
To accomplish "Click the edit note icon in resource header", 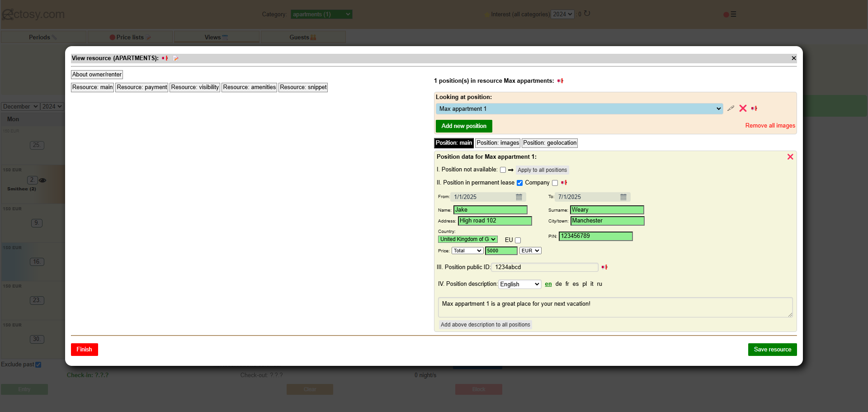I will click(x=176, y=58).
